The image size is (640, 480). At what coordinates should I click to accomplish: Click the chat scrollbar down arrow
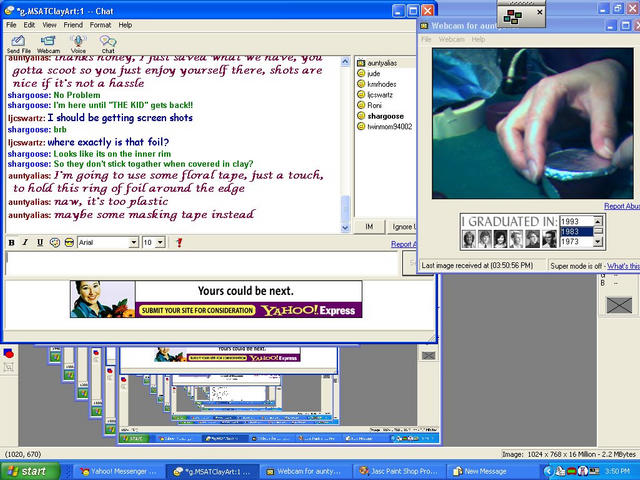coord(345,228)
